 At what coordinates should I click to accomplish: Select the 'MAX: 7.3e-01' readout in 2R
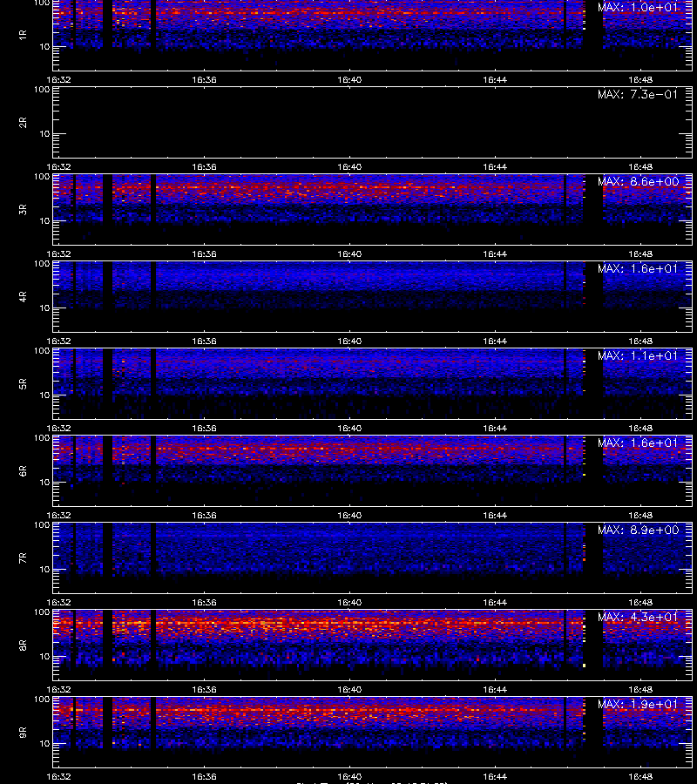pyautogui.click(x=638, y=94)
